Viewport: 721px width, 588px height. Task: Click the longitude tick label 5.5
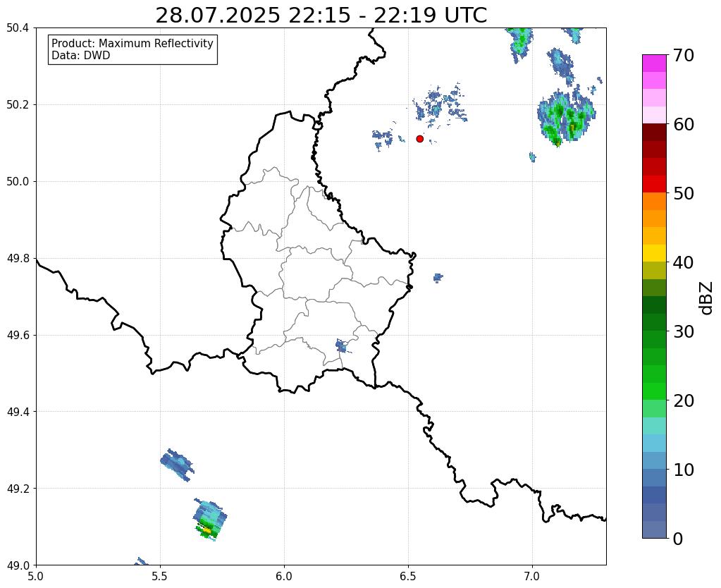(160, 576)
